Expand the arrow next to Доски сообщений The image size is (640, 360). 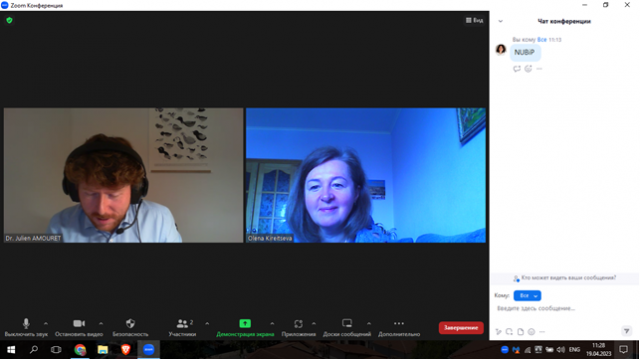(369, 323)
